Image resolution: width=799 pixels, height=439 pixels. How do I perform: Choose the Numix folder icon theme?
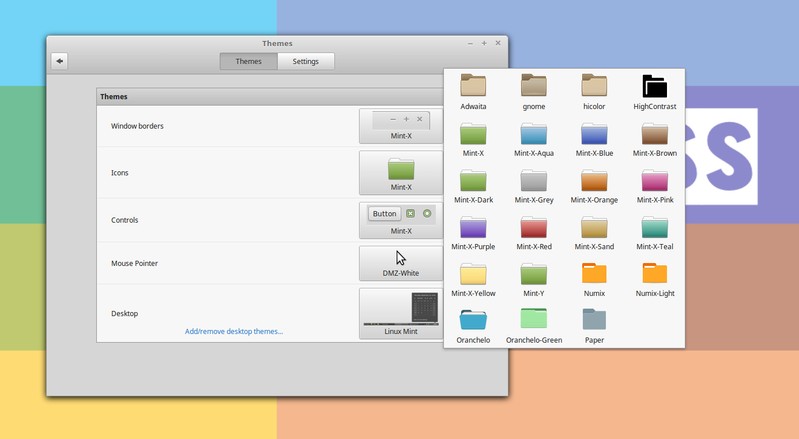[x=594, y=280]
